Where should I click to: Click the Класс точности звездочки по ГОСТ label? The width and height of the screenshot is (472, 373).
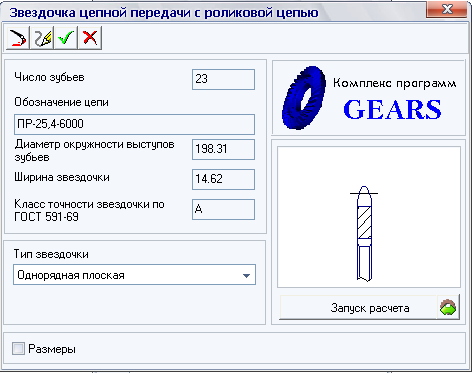pos(89,210)
